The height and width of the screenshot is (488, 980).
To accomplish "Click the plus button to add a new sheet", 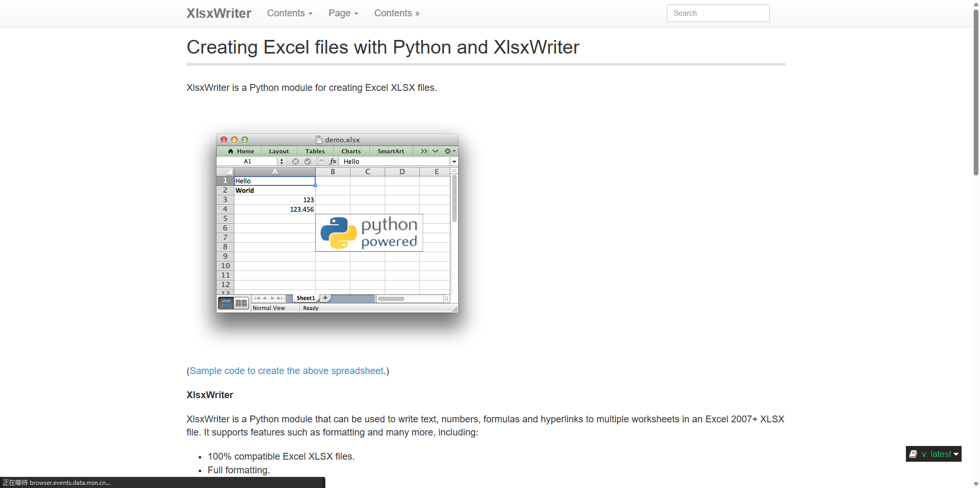I will pyautogui.click(x=325, y=298).
